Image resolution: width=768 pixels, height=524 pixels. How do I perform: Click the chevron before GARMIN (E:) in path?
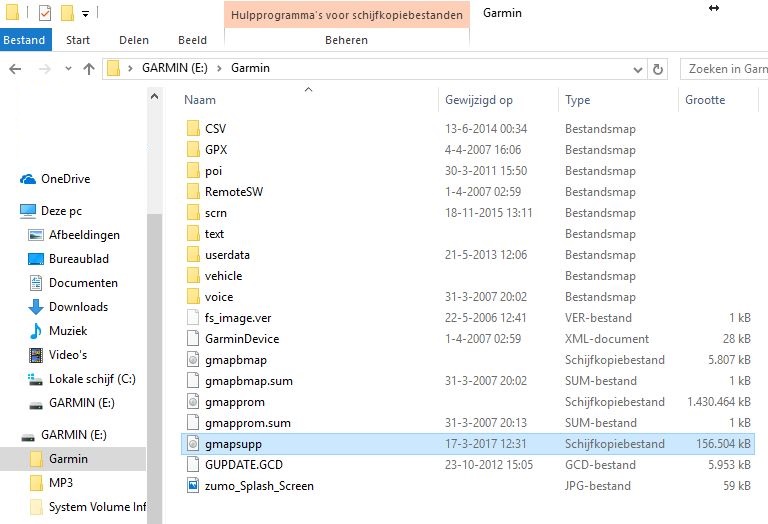click(130, 69)
